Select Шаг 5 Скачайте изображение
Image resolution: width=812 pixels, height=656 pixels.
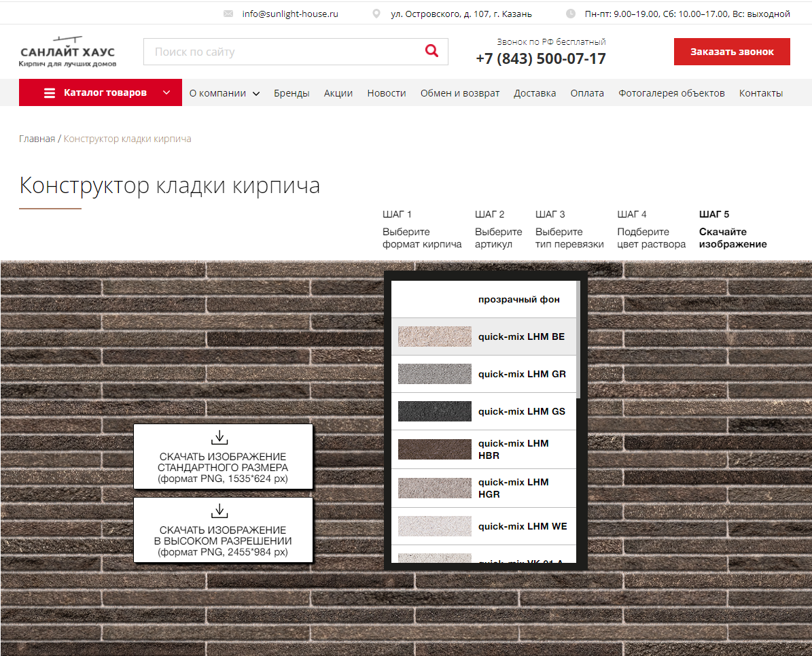tap(732, 229)
